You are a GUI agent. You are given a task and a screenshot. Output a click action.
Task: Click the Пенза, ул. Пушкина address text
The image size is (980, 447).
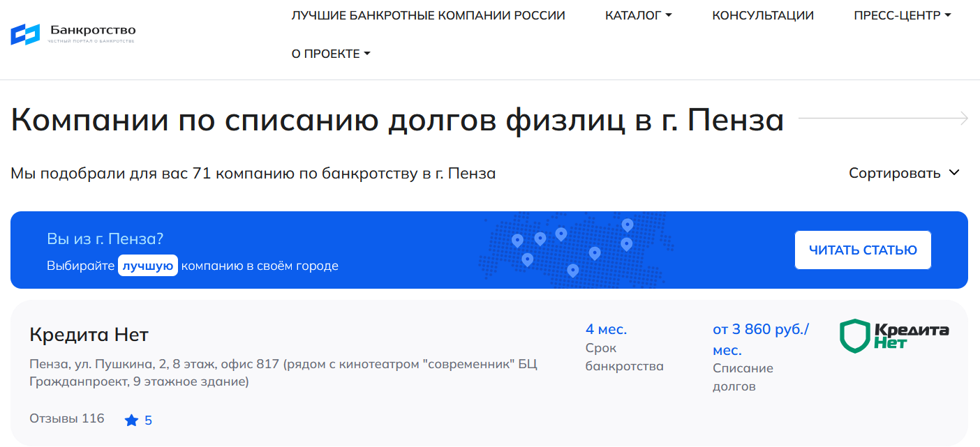[283, 373]
